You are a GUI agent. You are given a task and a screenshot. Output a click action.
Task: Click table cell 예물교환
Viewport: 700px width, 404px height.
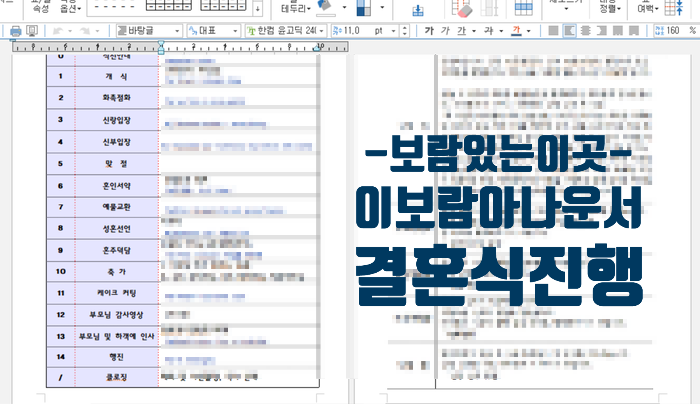117,207
